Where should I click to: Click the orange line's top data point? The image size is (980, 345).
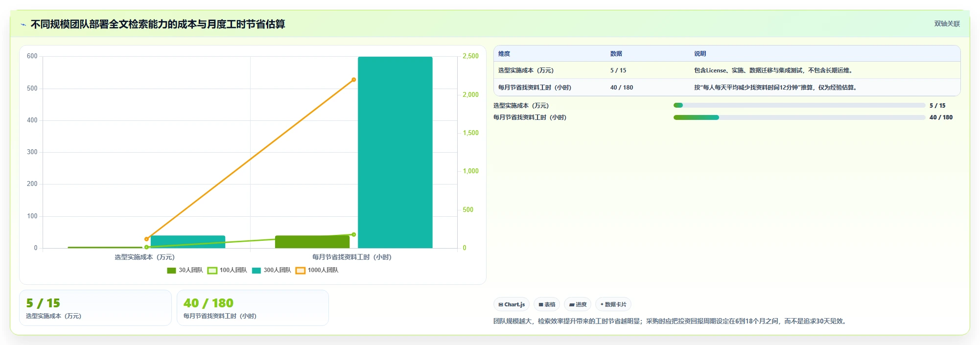coord(354,80)
